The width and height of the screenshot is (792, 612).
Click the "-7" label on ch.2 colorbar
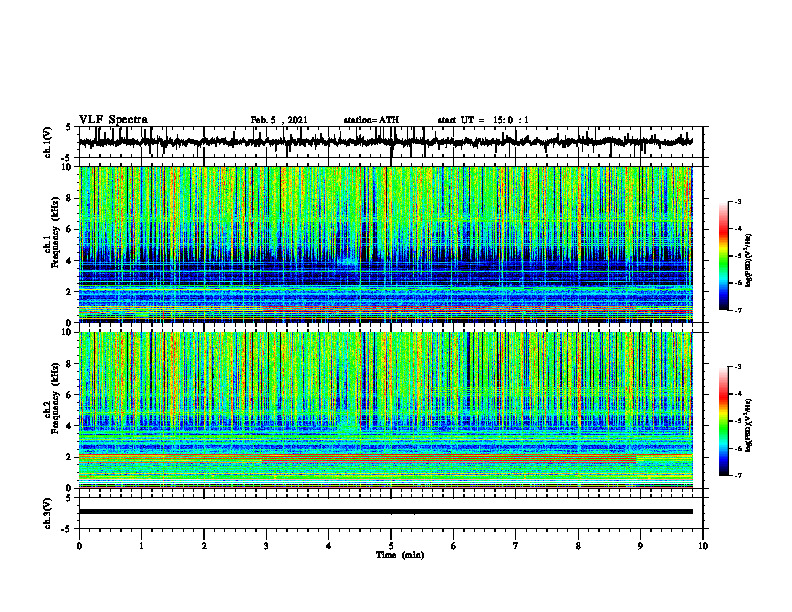click(738, 475)
